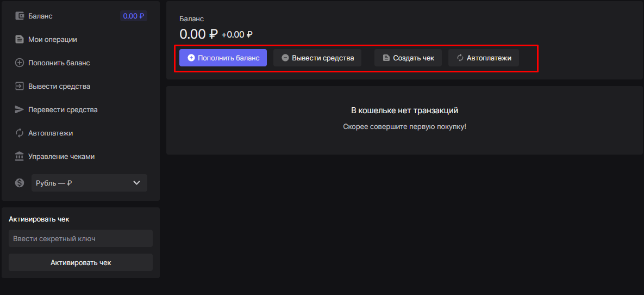Click the Вывести средства button under balance

[x=317, y=58]
